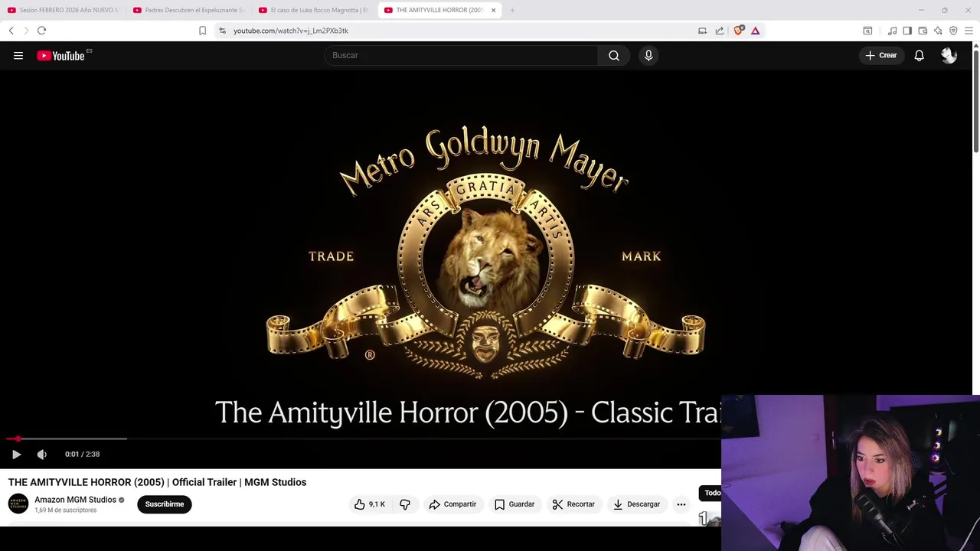Mute the video volume speaker
The width and height of the screenshot is (980, 551).
coord(42,454)
